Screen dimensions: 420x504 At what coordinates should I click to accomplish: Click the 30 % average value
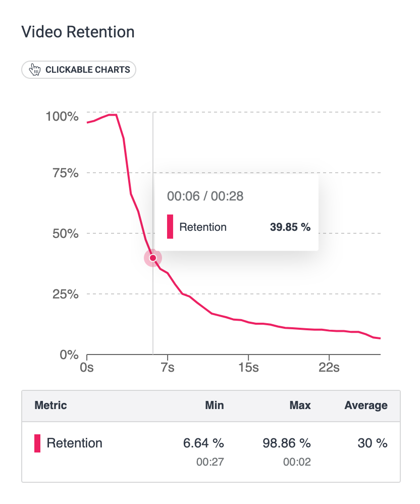pos(373,443)
